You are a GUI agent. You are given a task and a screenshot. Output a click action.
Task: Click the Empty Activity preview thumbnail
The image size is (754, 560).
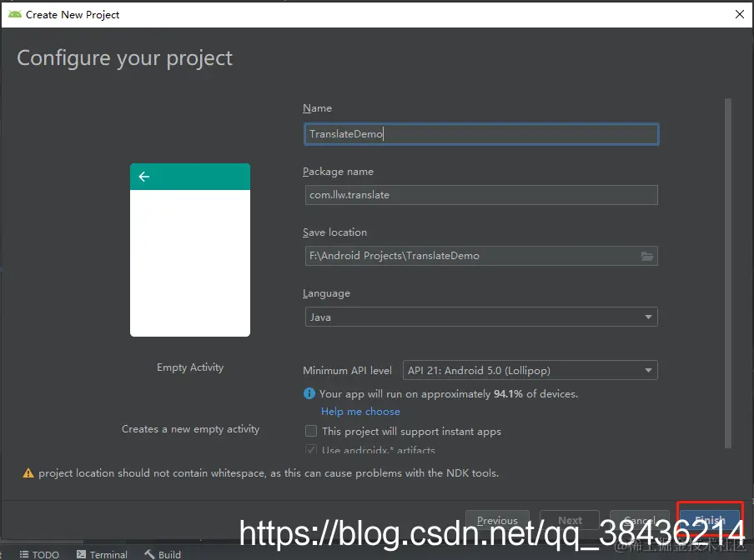tap(190, 250)
